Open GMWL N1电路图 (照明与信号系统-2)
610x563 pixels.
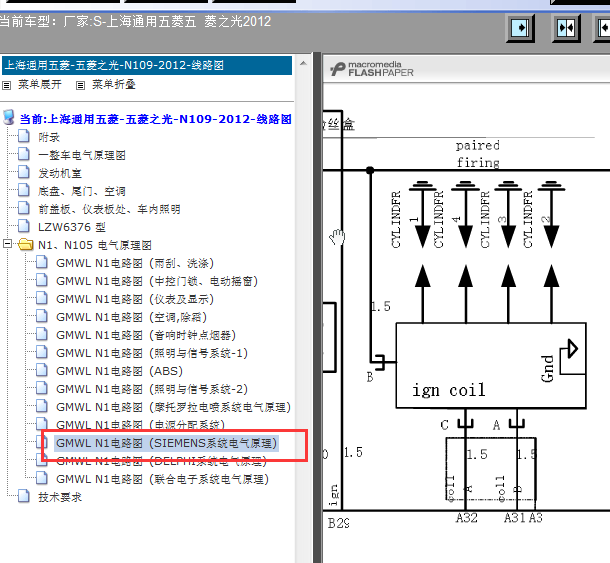coord(152,389)
